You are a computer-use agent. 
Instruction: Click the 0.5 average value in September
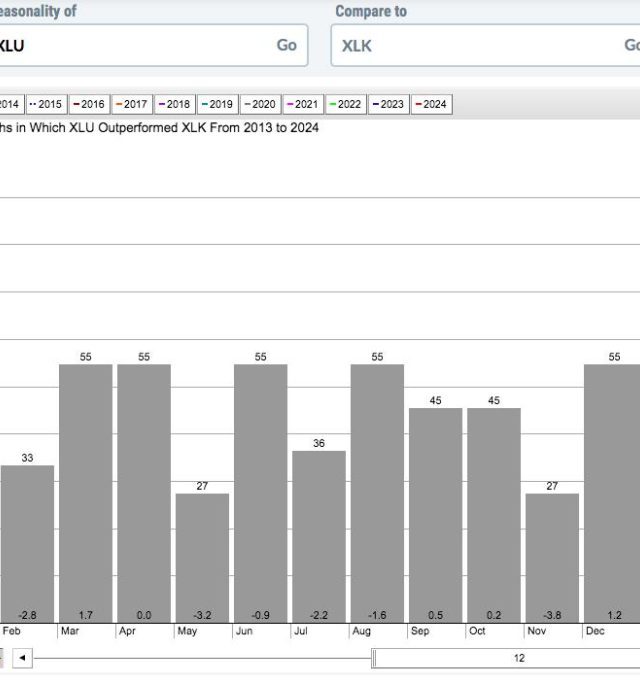coord(435,615)
